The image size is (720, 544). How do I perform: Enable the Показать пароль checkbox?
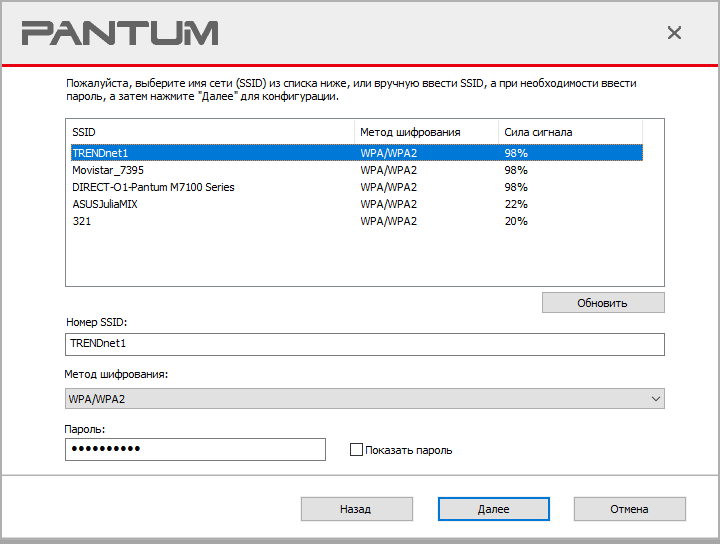click(356, 449)
